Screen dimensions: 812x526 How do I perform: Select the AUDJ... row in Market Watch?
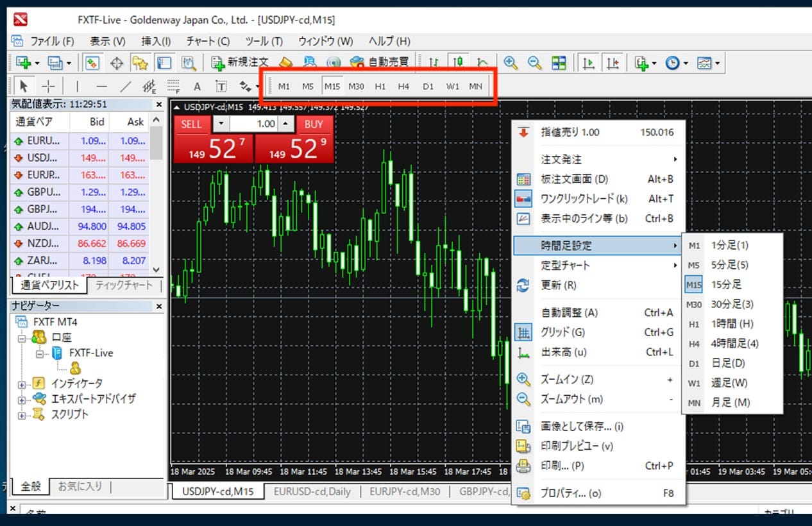(80, 226)
